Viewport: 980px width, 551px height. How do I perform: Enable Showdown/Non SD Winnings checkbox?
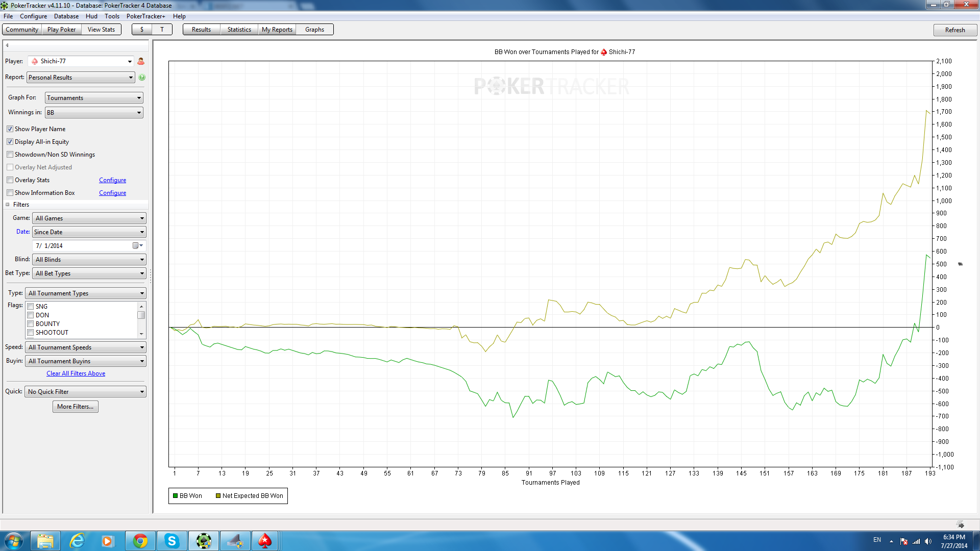tap(10, 155)
